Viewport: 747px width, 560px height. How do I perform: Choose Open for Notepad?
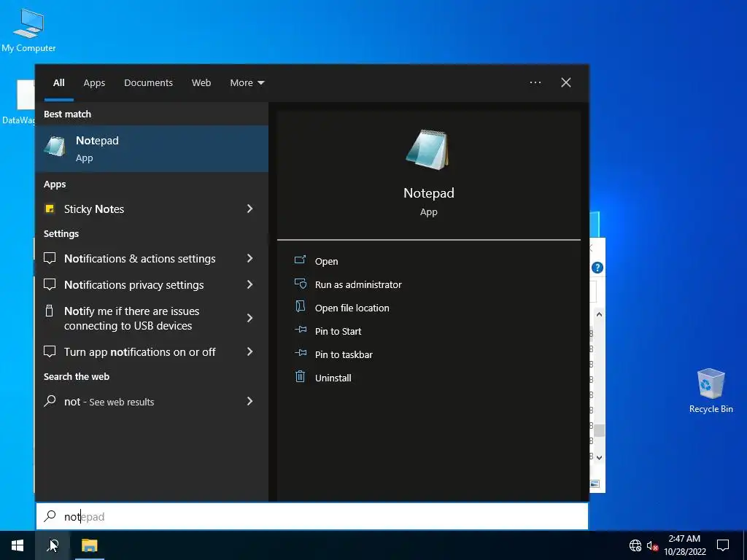point(326,261)
